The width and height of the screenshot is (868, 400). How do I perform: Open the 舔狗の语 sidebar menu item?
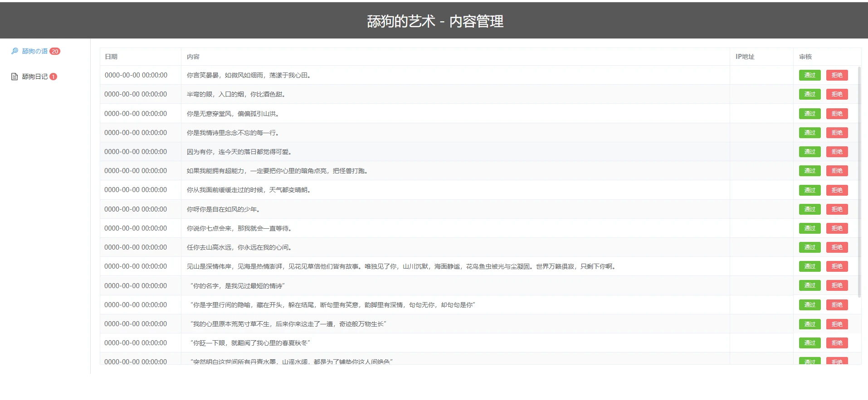tap(34, 51)
